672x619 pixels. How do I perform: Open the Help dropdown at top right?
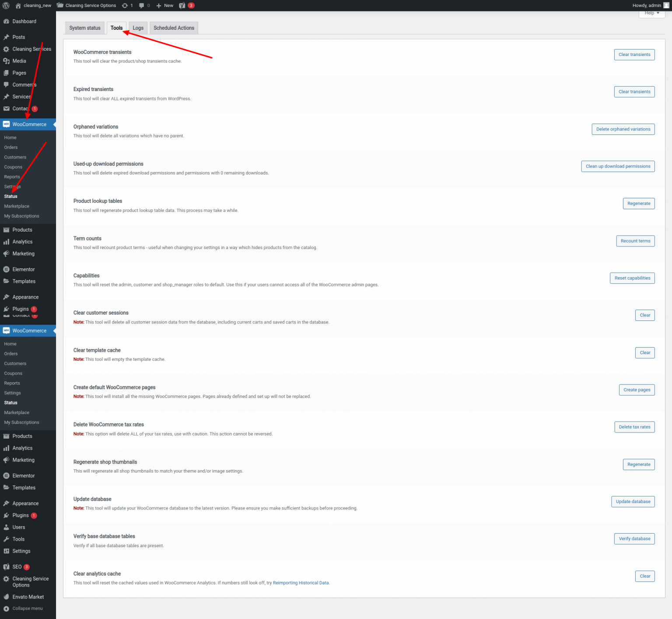click(651, 13)
